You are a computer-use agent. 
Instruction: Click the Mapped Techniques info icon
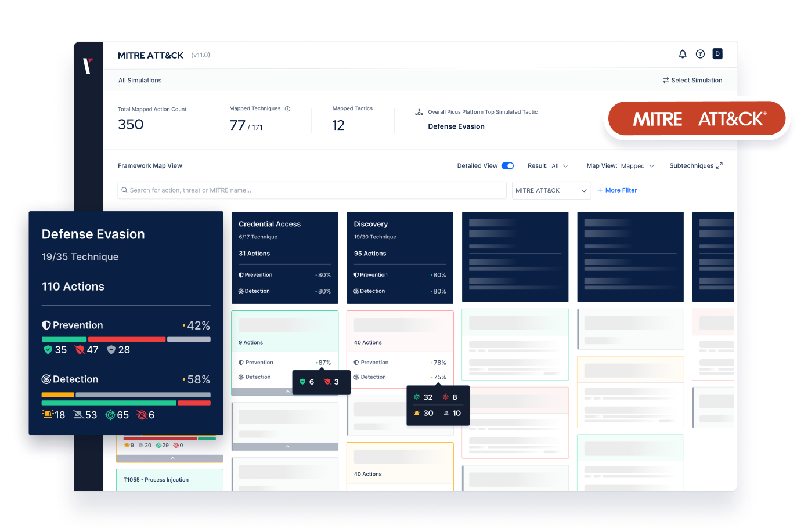tap(287, 109)
